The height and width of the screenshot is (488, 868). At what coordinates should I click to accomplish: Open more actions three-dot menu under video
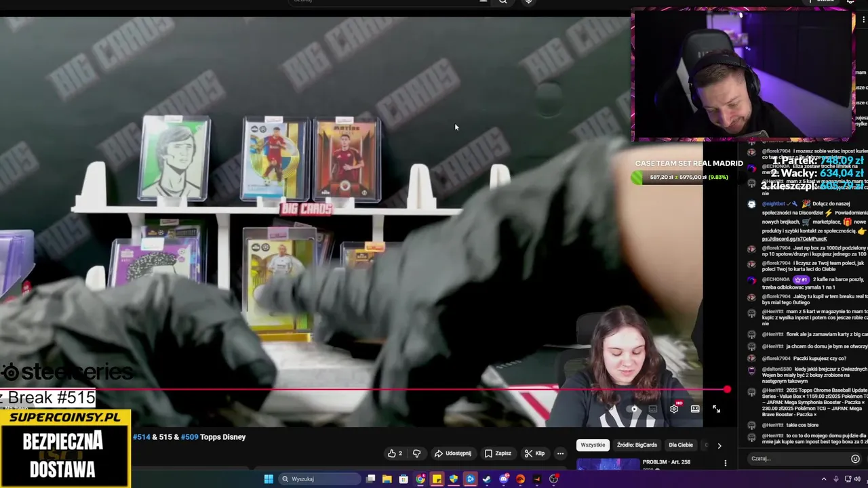pos(560,453)
